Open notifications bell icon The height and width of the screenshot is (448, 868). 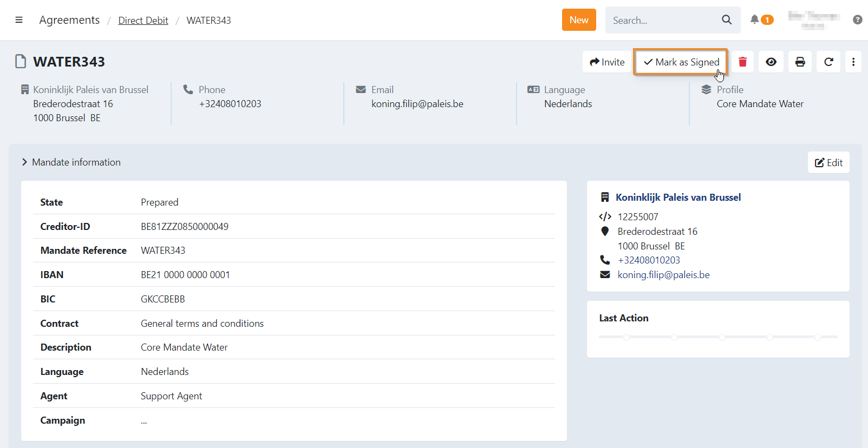pos(755,19)
